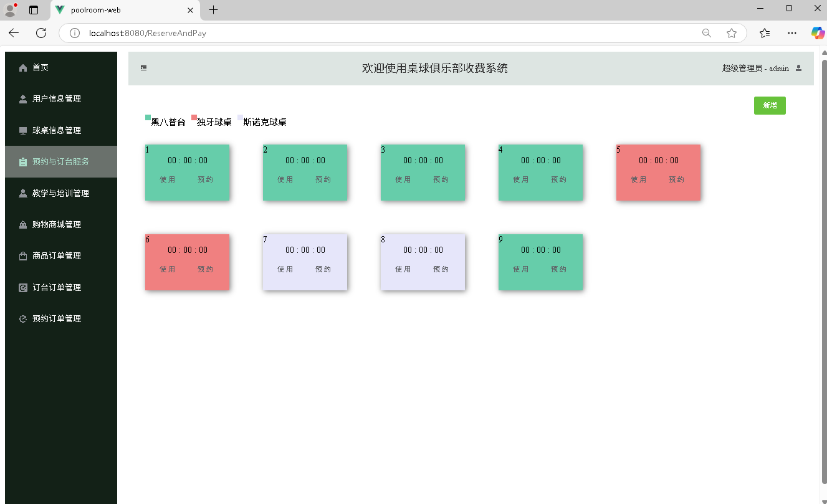Click 使用 on snooker table 8
Image resolution: width=827 pixels, height=504 pixels.
403,269
